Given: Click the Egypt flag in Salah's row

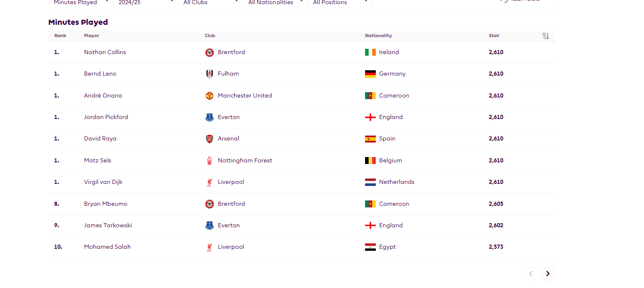Looking at the screenshot, I should (370, 247).
